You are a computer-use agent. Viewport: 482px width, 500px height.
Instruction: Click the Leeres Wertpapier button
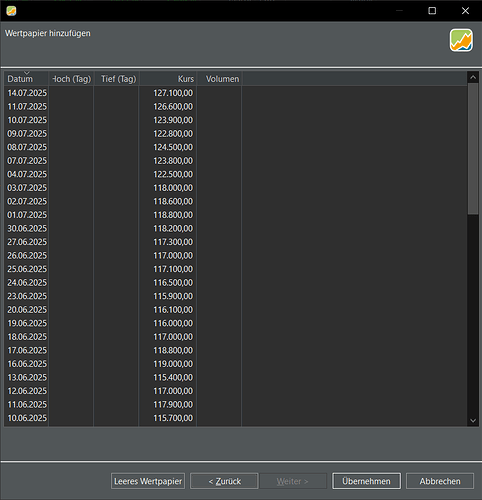pyautogui.click(x=148, y=481)
